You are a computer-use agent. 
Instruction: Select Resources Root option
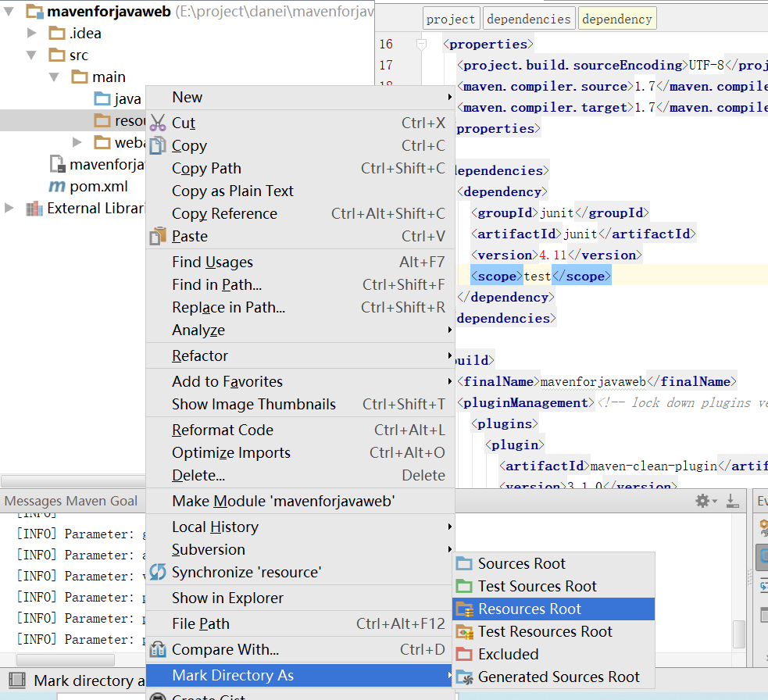click(x=553, y=609)
